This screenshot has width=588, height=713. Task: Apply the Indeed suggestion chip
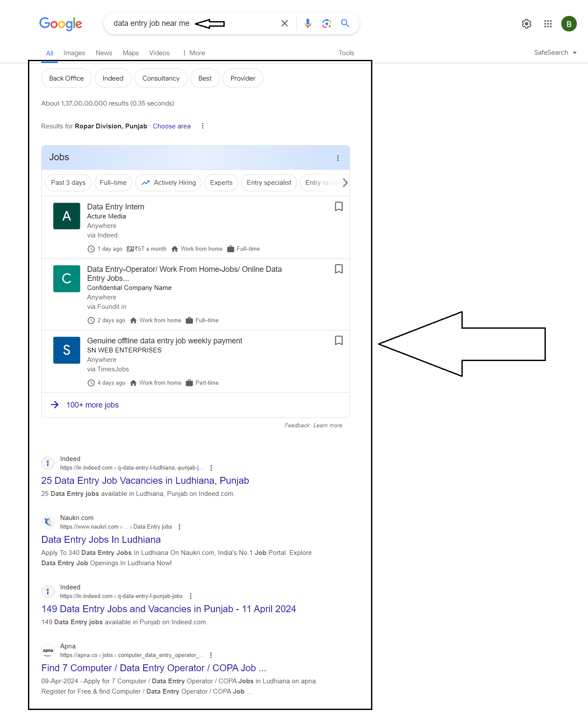tap(113, 78)
